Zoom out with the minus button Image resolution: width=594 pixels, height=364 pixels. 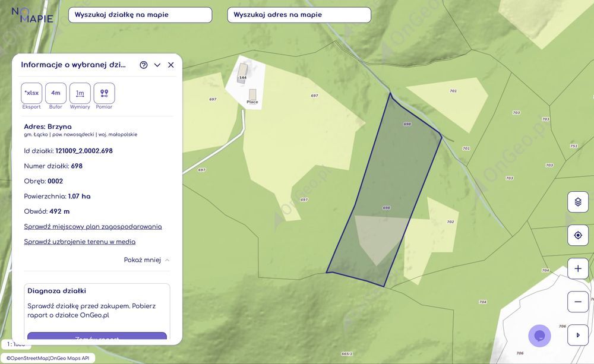point(577,302)
